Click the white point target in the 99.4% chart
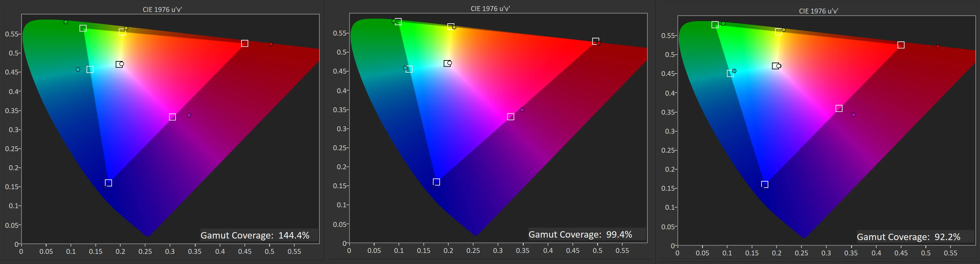Image resolution: width=980 pixels, height=264 pixels. [x=447, y=63]
